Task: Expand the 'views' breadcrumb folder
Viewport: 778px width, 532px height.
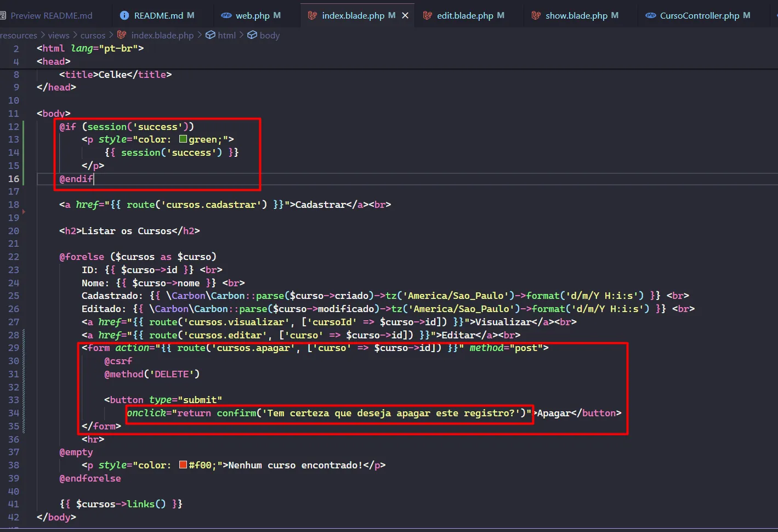Action: click(59, 35)
